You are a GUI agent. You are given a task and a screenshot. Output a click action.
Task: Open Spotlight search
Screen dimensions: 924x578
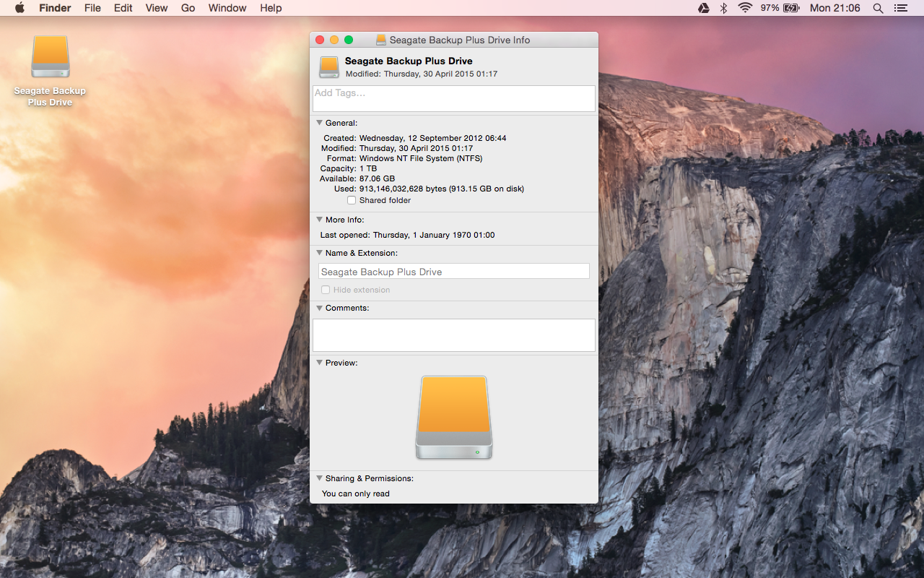point(878,8)
